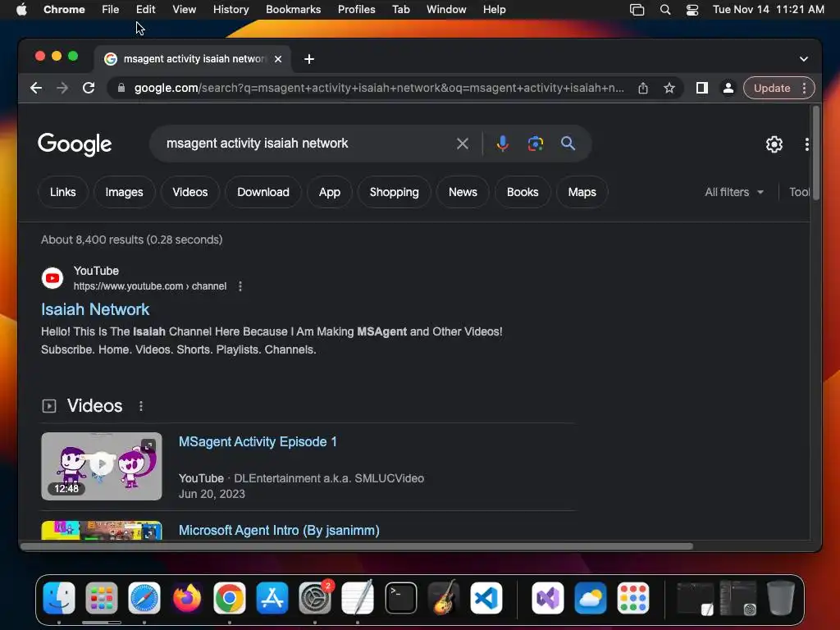
Task: Share this page via share icon
Action: pos(643,88)
